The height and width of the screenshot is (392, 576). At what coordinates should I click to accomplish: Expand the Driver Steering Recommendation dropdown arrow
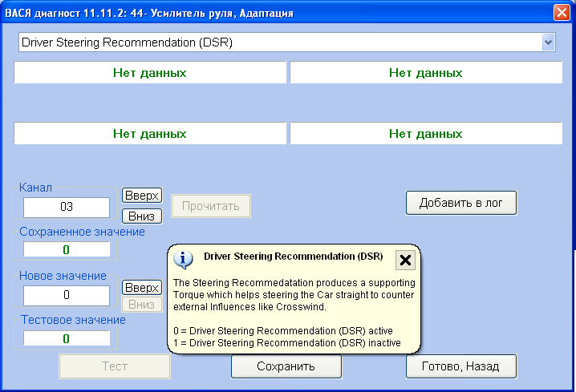coord(549,42)
